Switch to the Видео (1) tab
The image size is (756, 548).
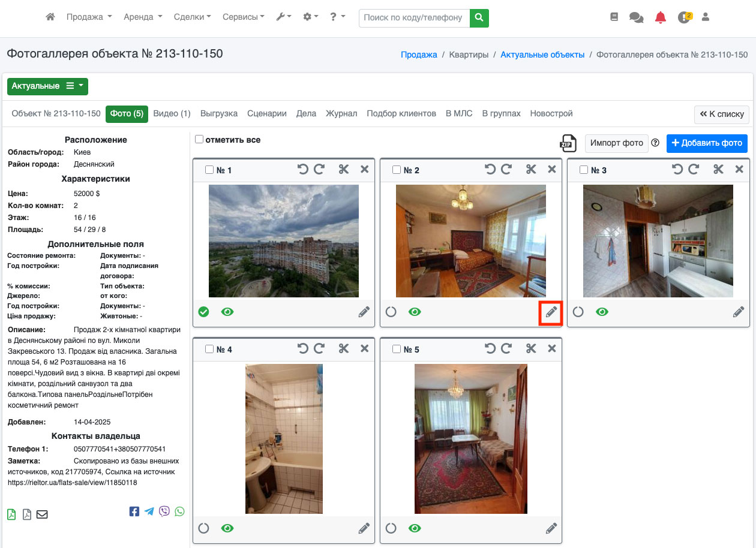[x=172, y=113]
